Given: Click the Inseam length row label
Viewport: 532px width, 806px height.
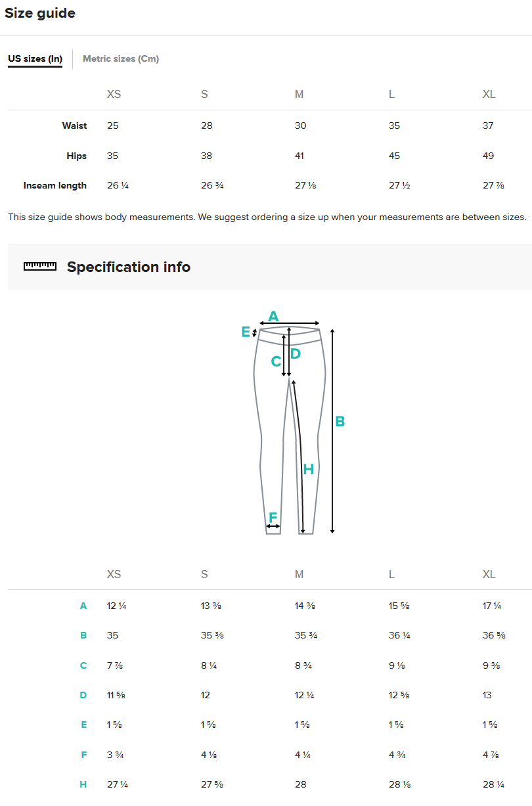Looking at the screenshot, I should click(x=55, y=185).
